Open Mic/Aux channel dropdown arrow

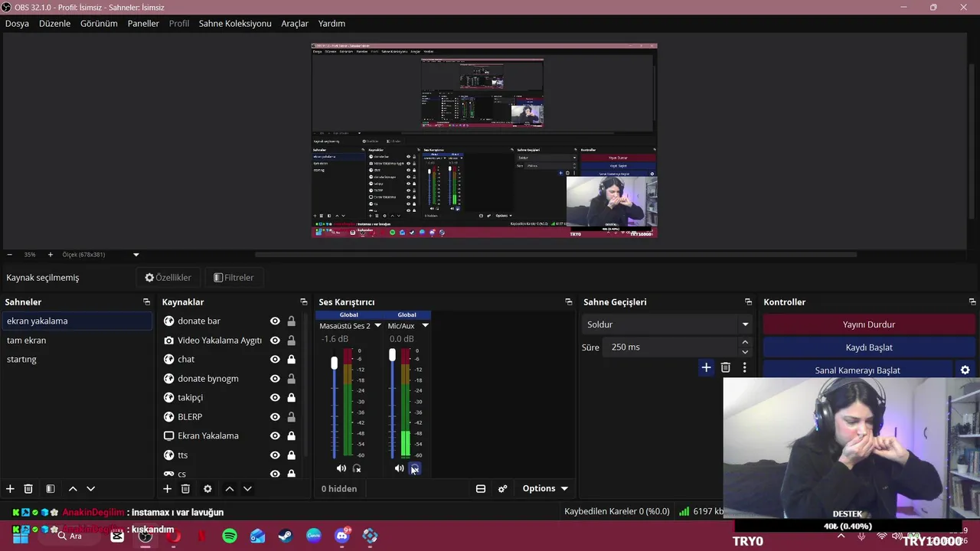(425, 326)
